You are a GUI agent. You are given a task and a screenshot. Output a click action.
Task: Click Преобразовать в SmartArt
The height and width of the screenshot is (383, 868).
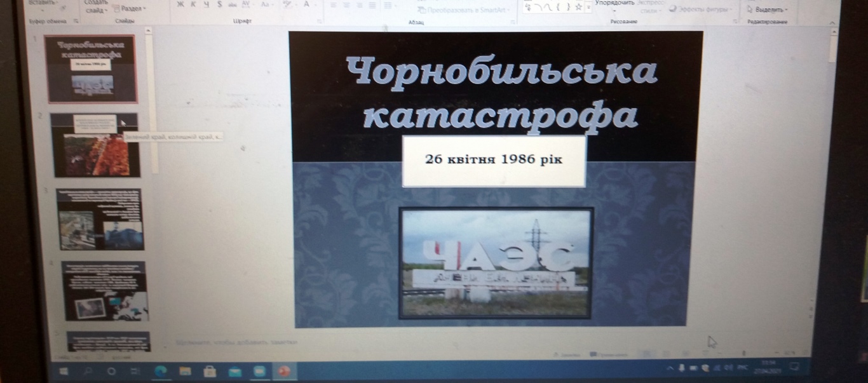tap(465, 10)
